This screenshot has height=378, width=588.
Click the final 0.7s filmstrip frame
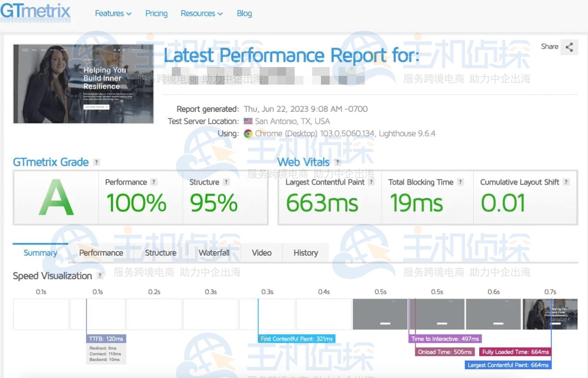pos(550,314)
